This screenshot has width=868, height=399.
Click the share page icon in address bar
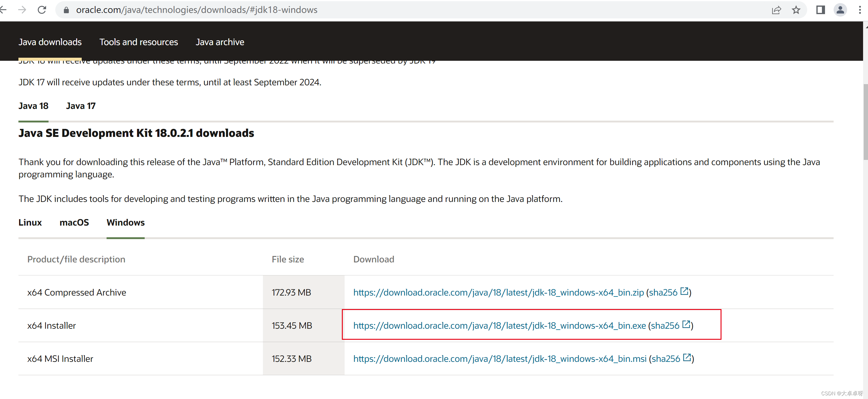(x=776, y=10)
